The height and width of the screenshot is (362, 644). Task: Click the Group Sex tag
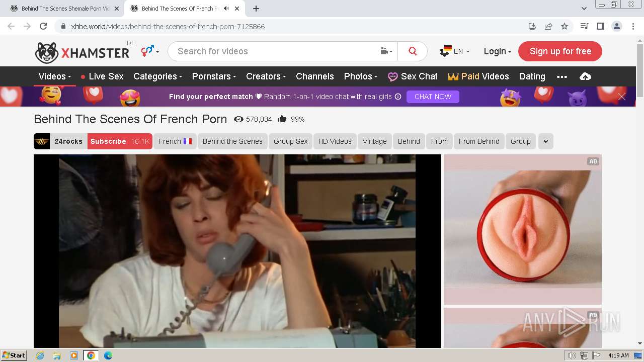pos(291,141)
